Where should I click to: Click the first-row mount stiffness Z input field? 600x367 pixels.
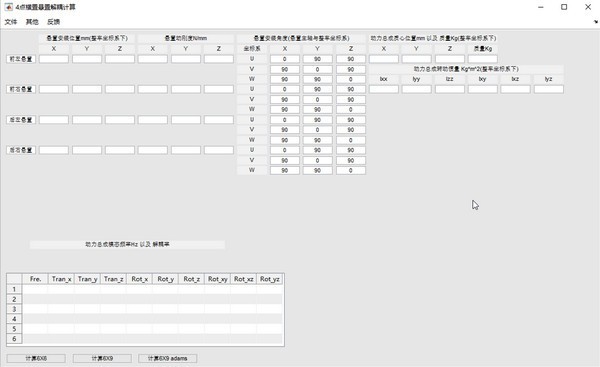tap(219, 59)
